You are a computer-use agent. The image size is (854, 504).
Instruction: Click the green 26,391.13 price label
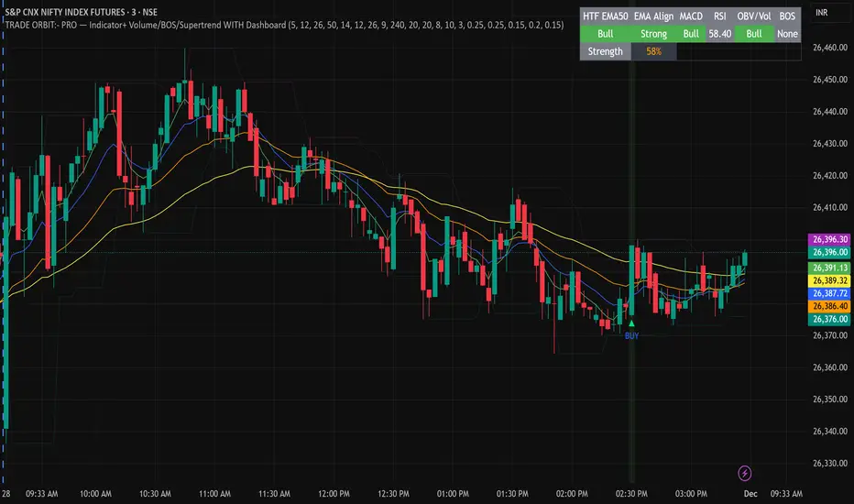click(x=830, y=268)
